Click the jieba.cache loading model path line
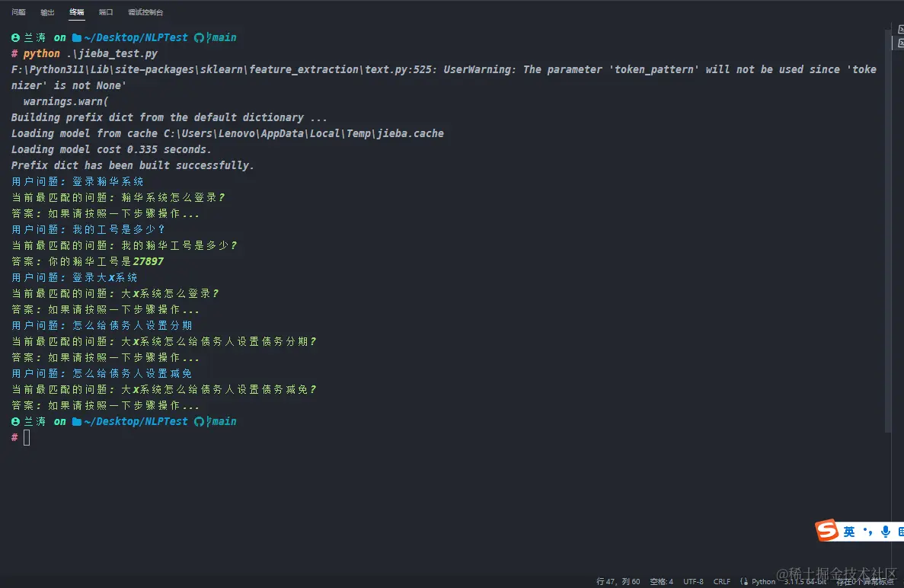The image size is (904, 588). (x=227, y=134)
